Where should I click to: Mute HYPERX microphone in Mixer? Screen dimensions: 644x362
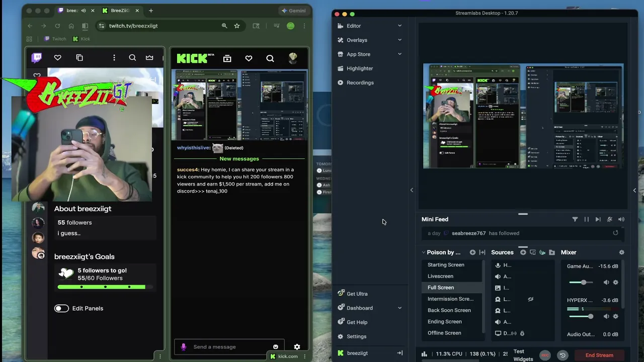pos(606,316)
